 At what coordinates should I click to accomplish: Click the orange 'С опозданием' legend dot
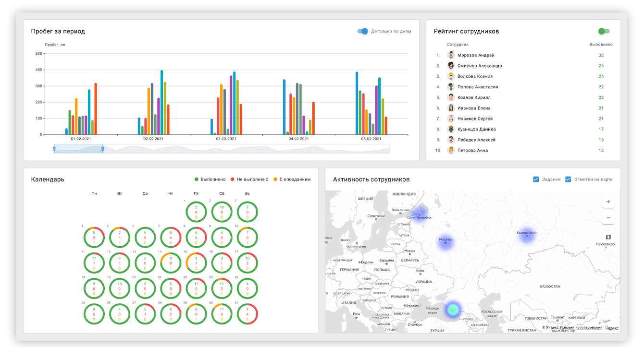(x=275, y=179)
